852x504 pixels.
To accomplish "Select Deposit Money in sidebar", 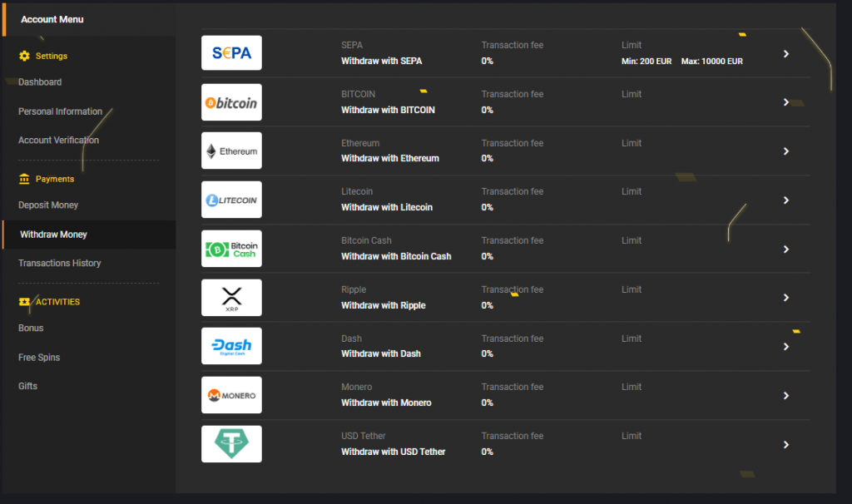I will click(48, 205).
